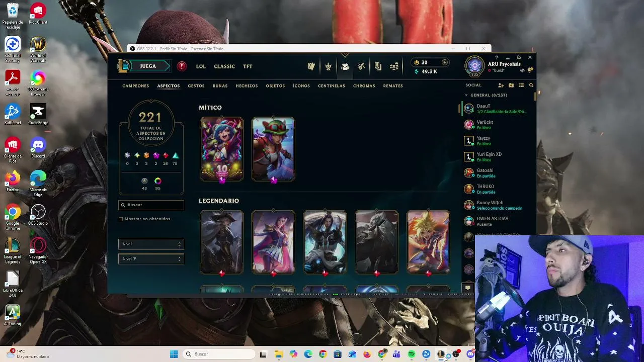Switch to the LOL menu item
644x362 pixels.
(201, 66)
